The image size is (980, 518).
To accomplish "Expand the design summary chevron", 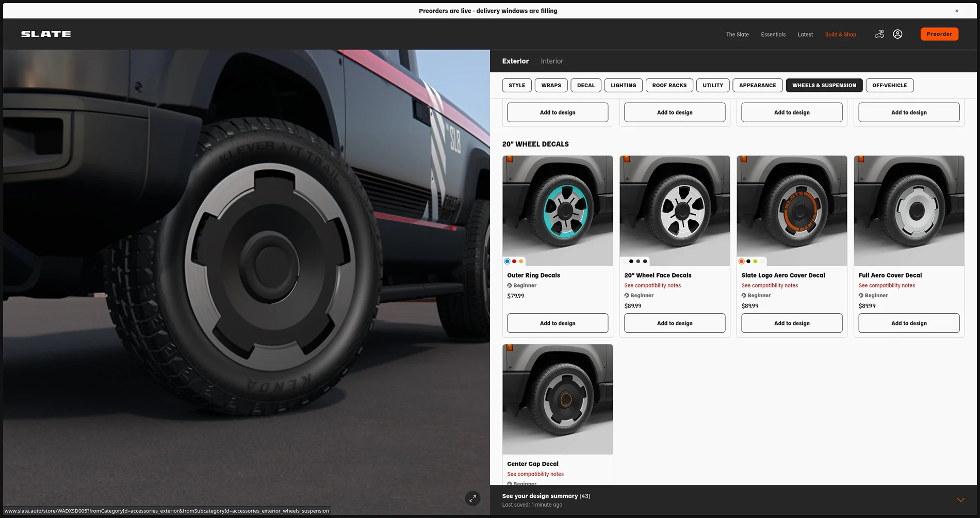I will (960, 500).
